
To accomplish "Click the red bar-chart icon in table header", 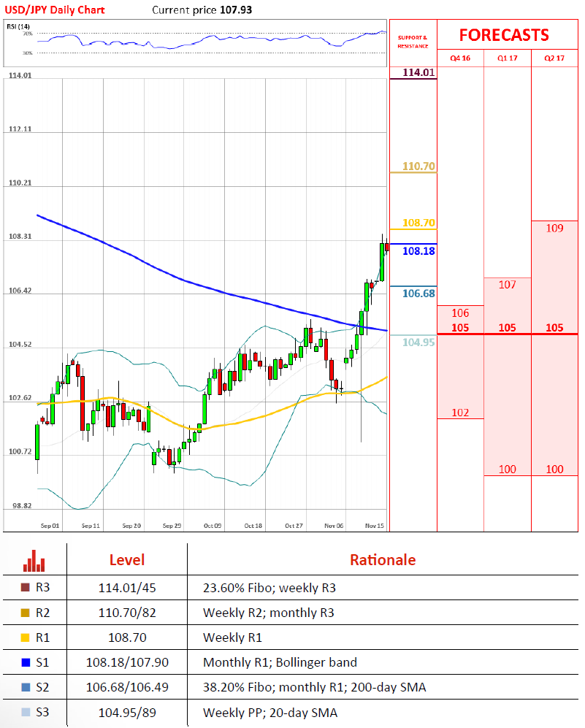I will [34, 561].
